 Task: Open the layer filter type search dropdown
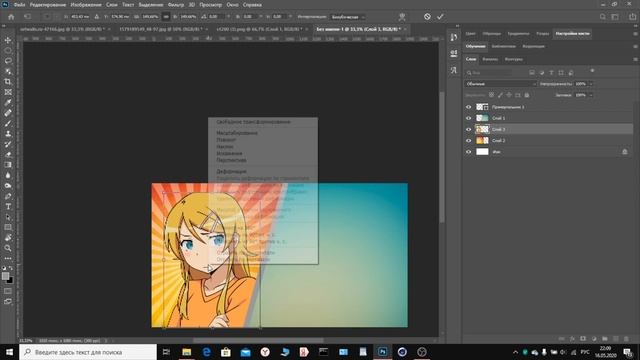tap(489, 73)
